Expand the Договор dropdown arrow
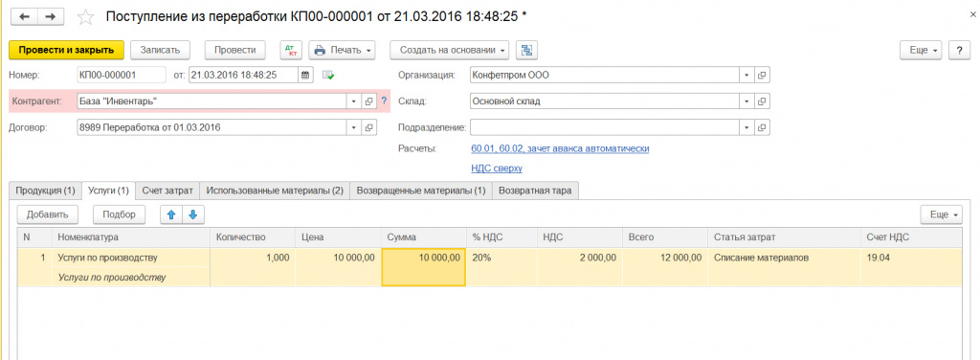The height and width of the screenshot is (360, 980). pos(354,127)
